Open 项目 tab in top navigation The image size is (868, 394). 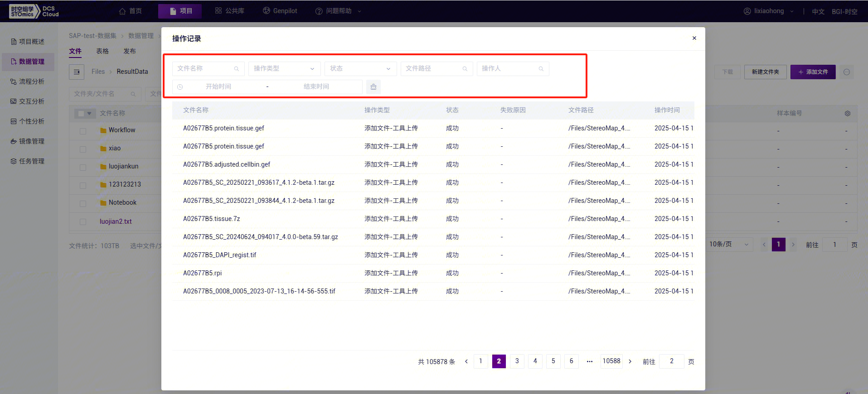pyautogui.click(x=180, y=11)
